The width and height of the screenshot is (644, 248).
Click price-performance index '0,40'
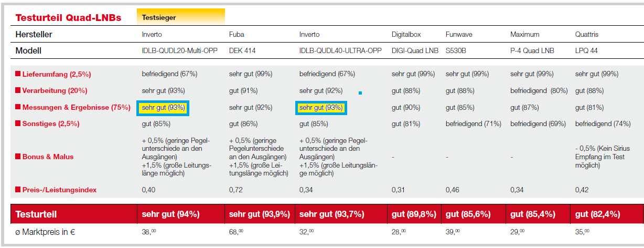[149, 190]
